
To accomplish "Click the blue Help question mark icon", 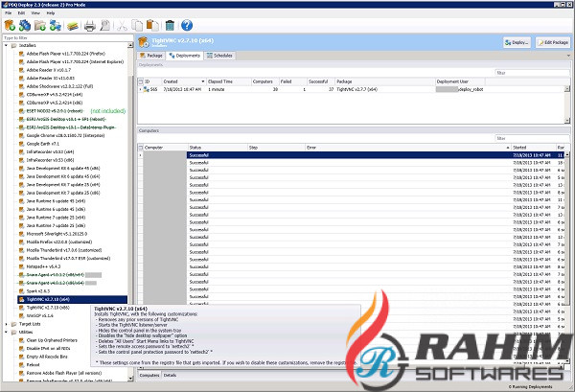I will (x=187, y=25).
